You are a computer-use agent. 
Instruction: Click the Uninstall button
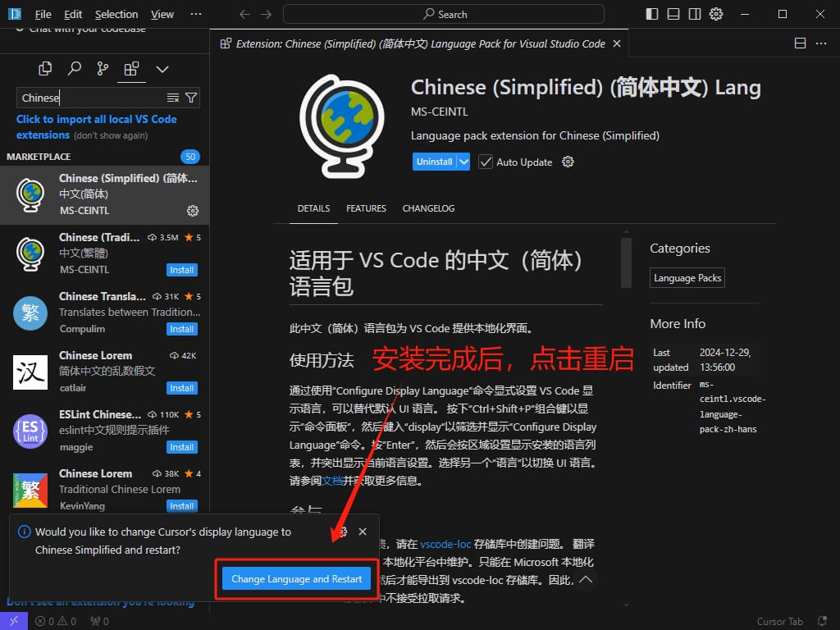click(435, 162)
